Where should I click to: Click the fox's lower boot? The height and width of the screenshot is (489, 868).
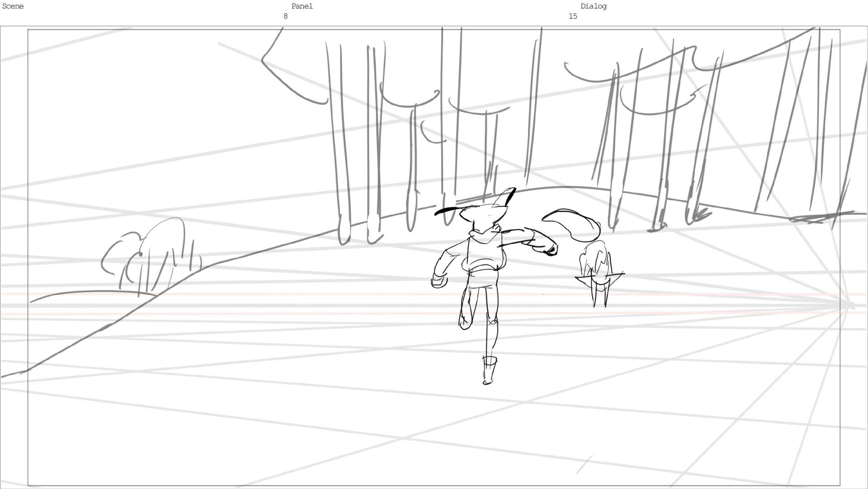[489, 371]
